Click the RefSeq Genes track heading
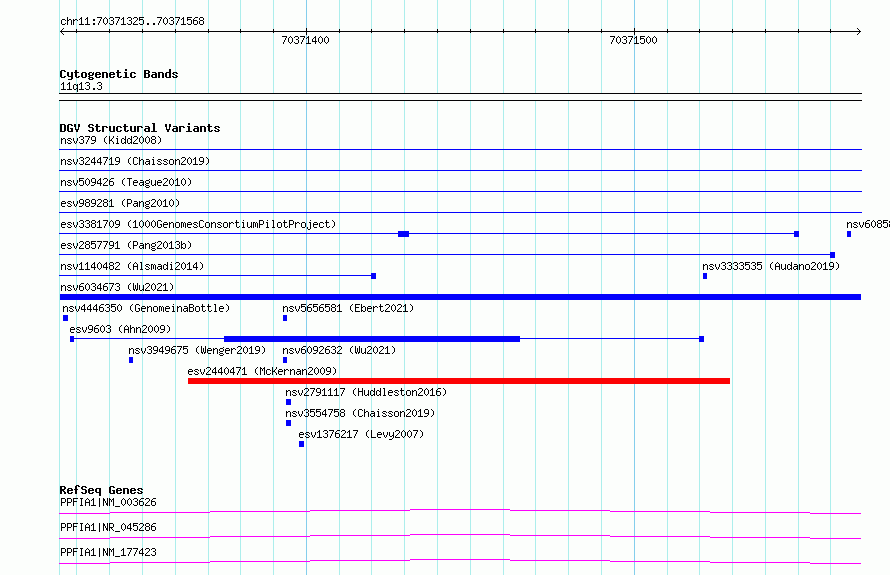 tap(102, 490)
